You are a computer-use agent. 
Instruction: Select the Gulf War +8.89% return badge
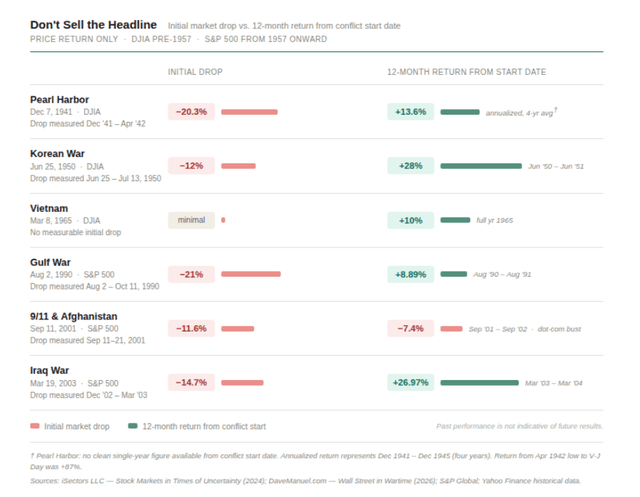tap(410, 274)
